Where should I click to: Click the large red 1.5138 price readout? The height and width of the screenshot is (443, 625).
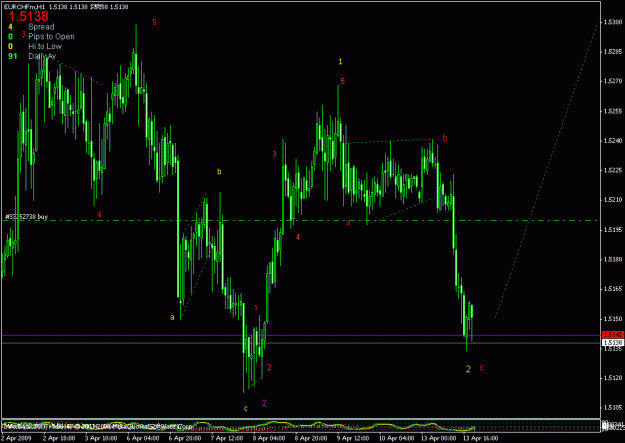(28, 16)
